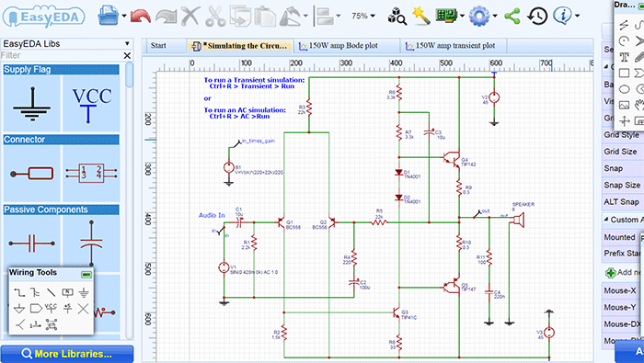Select the Pin tool in Wiring Tools
This screenshot has width=644, height=363.
pyautogui.click(x=35, y=324)
